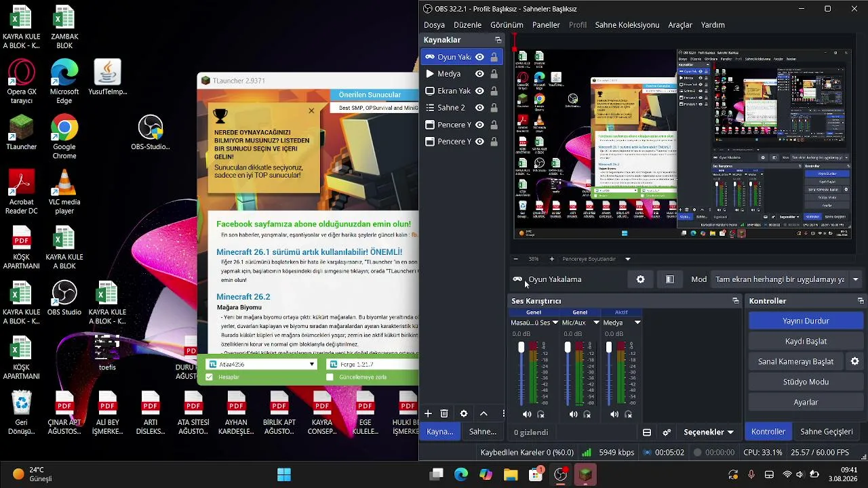Hide the Medya source with eye icon

pos(479,74)
